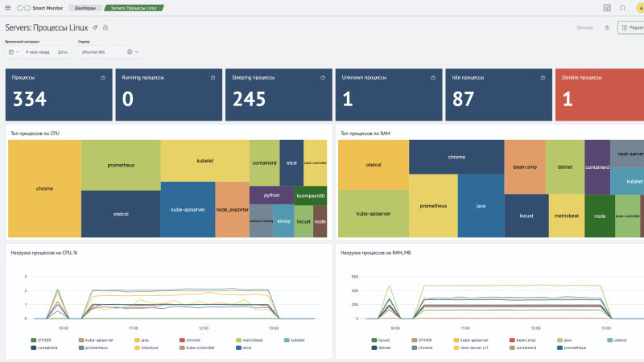Open the hamburger main menu

[8, 8]
